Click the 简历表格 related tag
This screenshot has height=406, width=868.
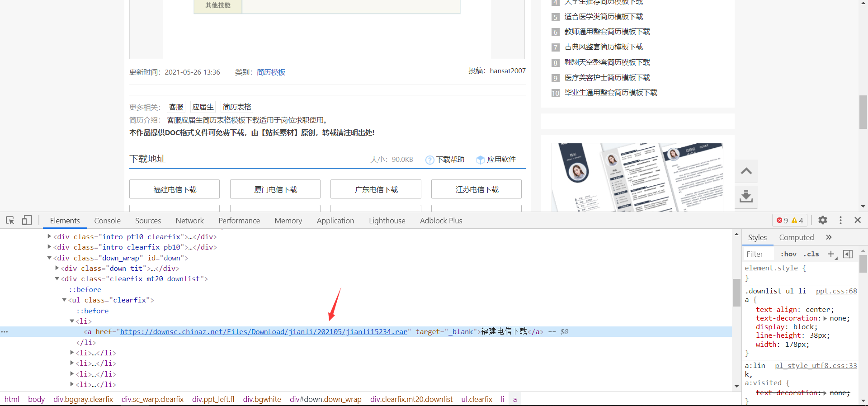(x=237, y=107)
